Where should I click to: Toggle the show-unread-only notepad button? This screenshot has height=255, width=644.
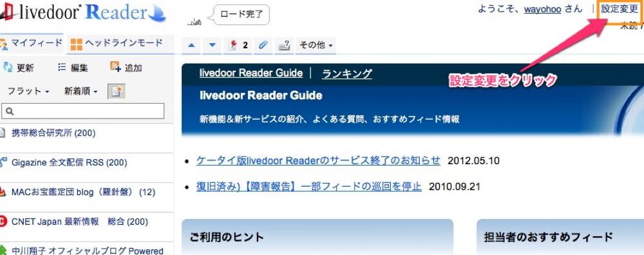(116, 91)
